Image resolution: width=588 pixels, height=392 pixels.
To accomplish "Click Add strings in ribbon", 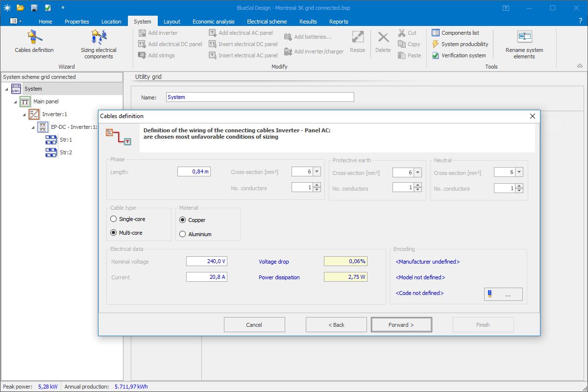I will (156, 55).
